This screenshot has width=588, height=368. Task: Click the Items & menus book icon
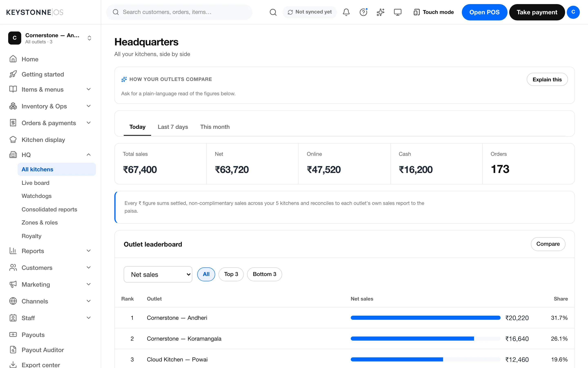click(x=13, y=89)
